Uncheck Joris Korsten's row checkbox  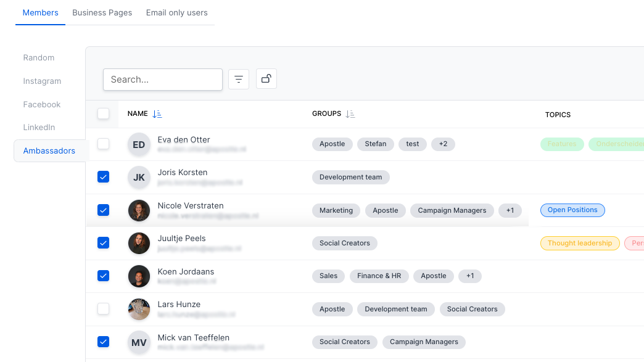tap(103, 176)
